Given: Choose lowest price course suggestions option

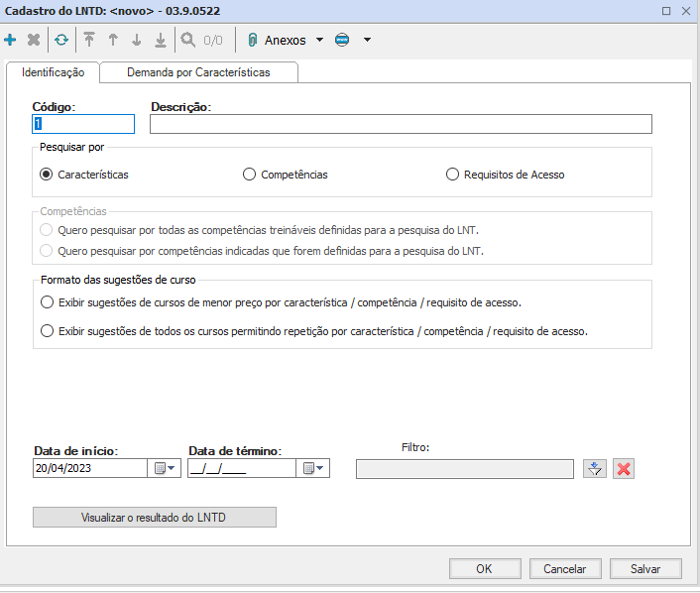Looking at the screenshot, I should (x=47, y=302).
